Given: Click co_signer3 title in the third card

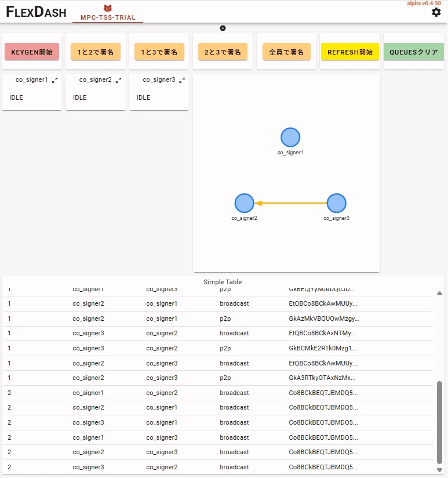Looking at the screenshot, I should coord(159,80).
